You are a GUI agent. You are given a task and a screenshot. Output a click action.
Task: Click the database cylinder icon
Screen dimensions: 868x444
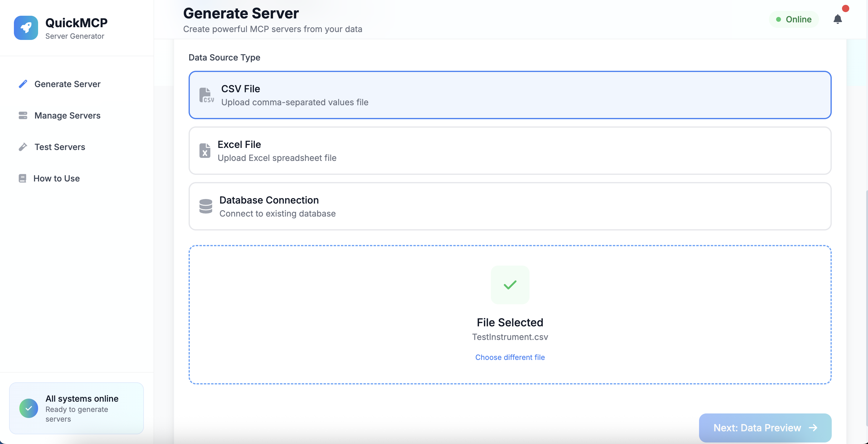point(206,206)
